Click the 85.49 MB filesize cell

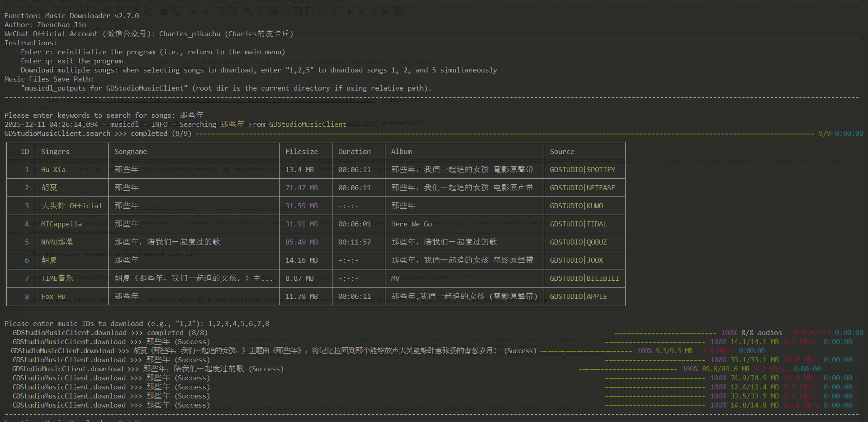coord(301,242)
